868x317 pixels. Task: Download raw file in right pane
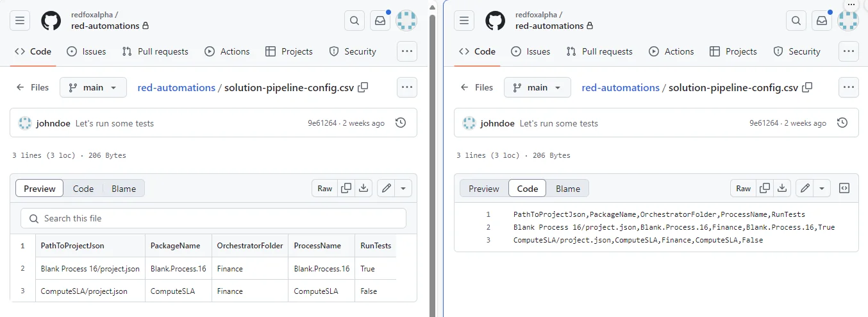click(782, 188)
